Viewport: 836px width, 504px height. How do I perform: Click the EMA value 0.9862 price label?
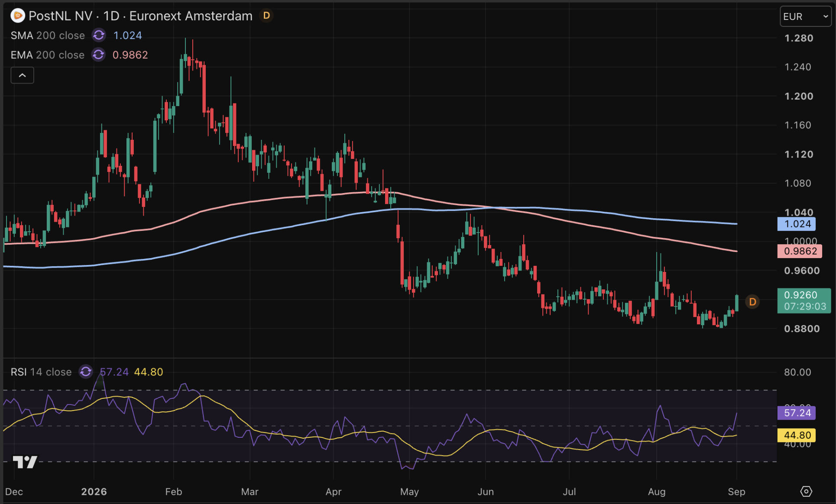800,251
